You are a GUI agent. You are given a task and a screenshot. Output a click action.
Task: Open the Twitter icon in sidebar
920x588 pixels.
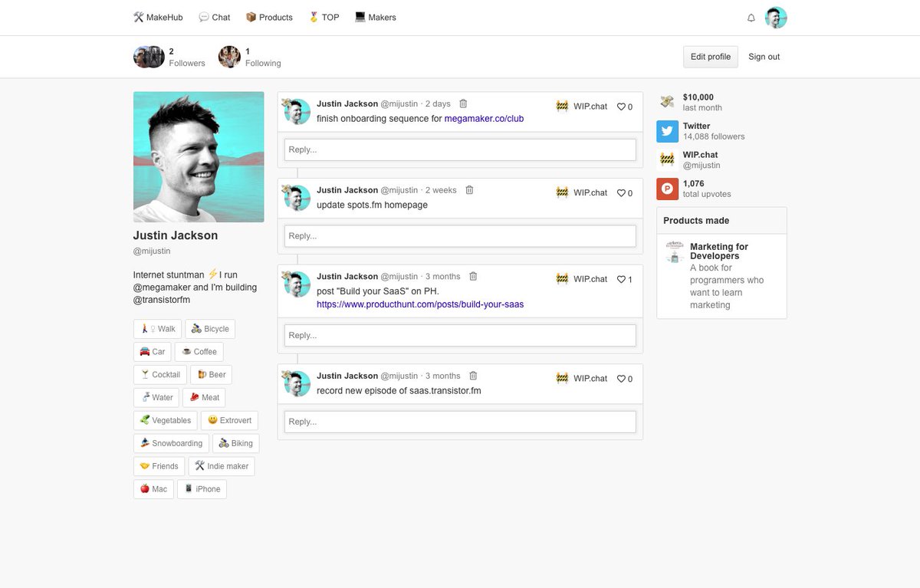(667, 131)
